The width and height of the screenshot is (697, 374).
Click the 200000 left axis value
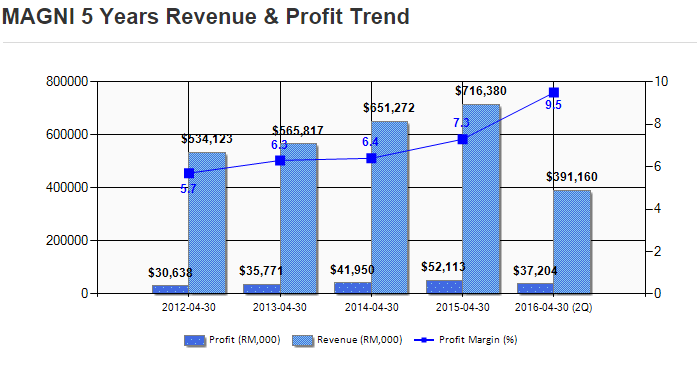click(x=67, y=241)
